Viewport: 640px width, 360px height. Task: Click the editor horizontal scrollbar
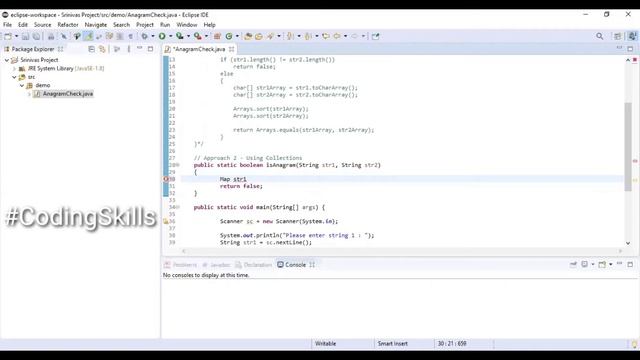pos(402,251)
